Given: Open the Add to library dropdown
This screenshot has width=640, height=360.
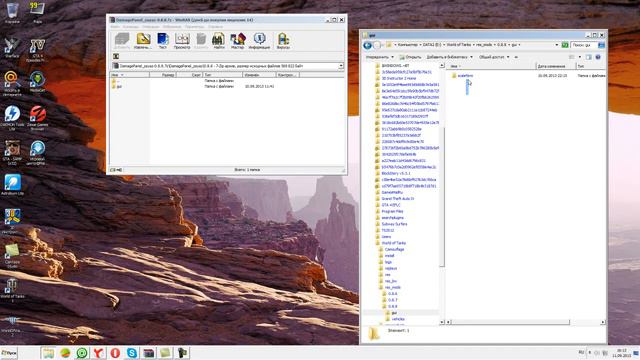Looking at the screenshot, I should click(x=449, y=57).
